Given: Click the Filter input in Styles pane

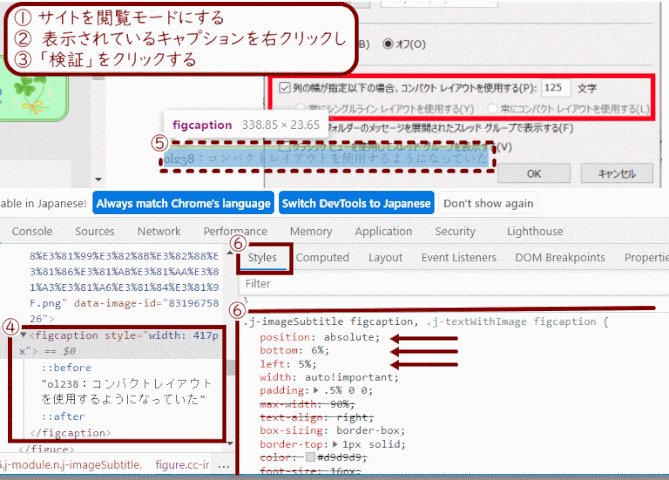Looking at the screenshot, I should tap(454, 284).
